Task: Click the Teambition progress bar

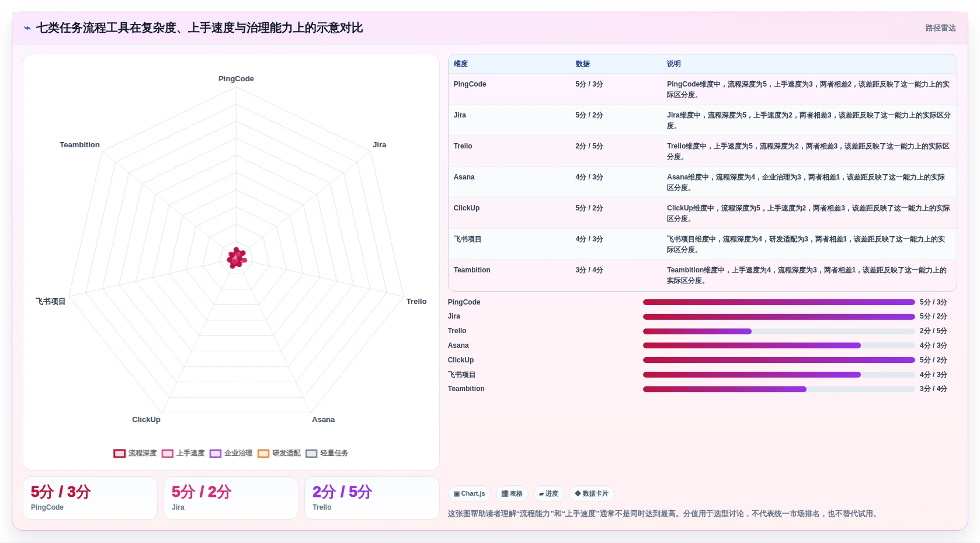Action: point(779,389)
